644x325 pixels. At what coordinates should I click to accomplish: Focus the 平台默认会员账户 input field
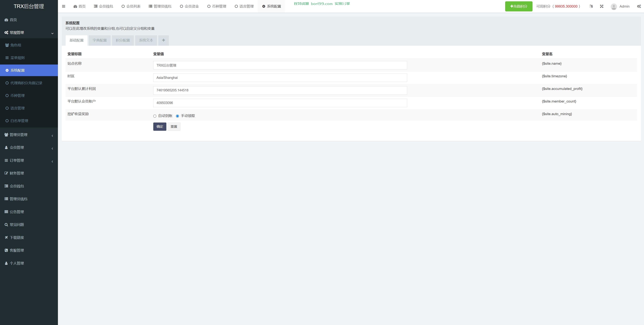tap(280, 103)
